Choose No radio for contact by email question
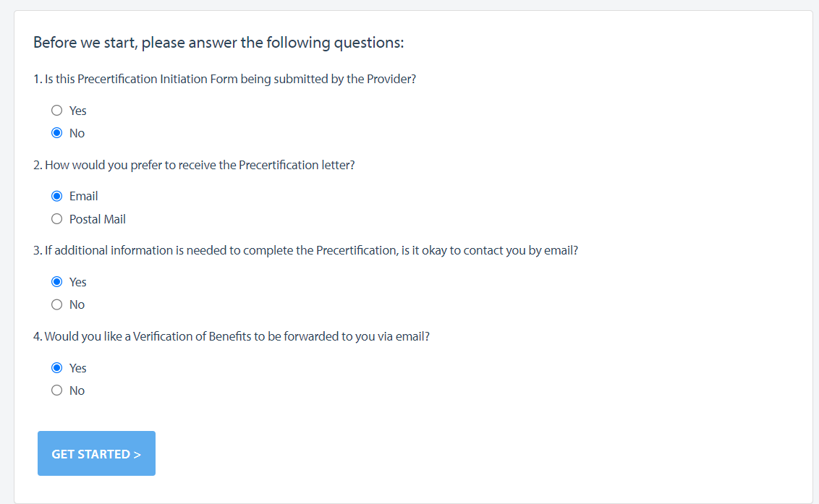The image size is (819, 504). 56,304
